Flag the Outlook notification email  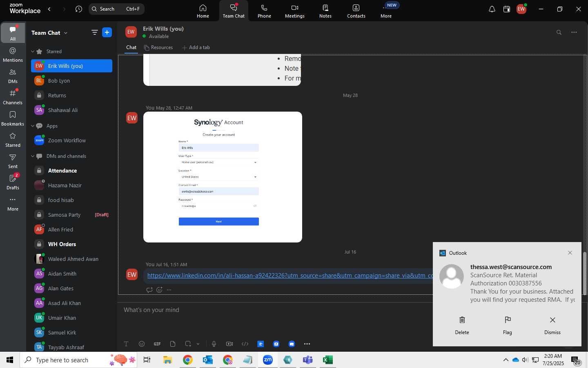click(x=508, y=325)
